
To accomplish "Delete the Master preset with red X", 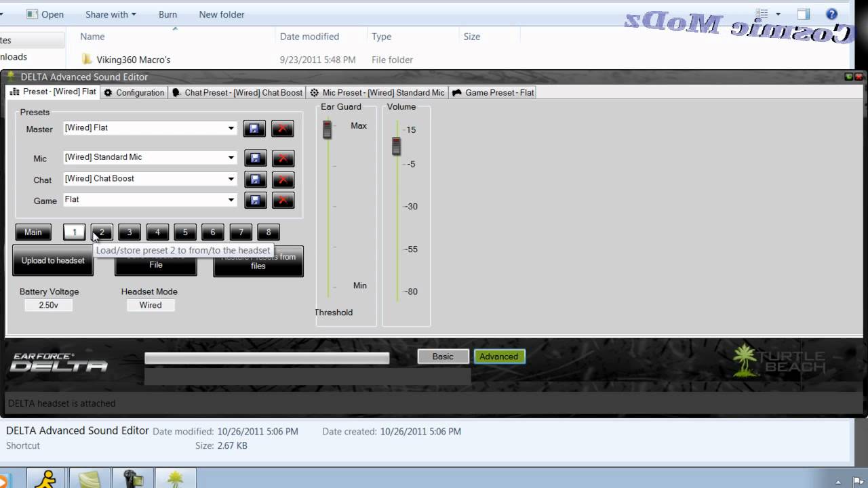I will 283,128.
